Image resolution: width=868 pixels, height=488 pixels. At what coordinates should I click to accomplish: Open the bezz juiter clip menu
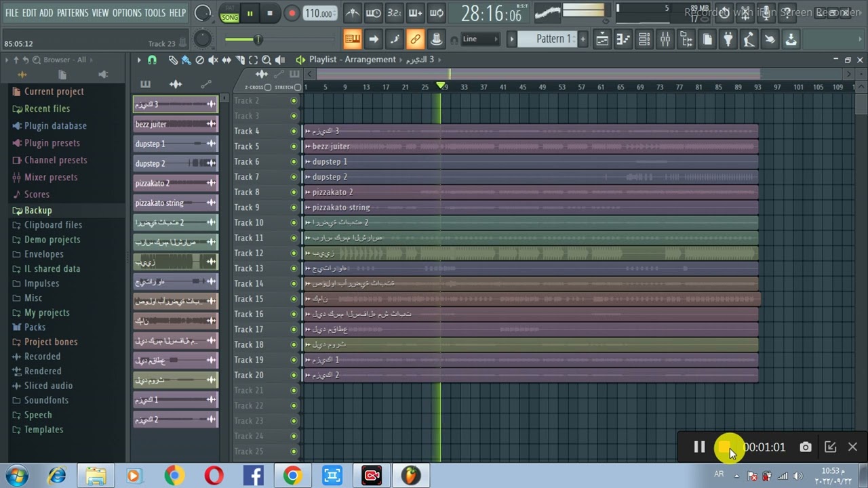[x=307, y=147]
